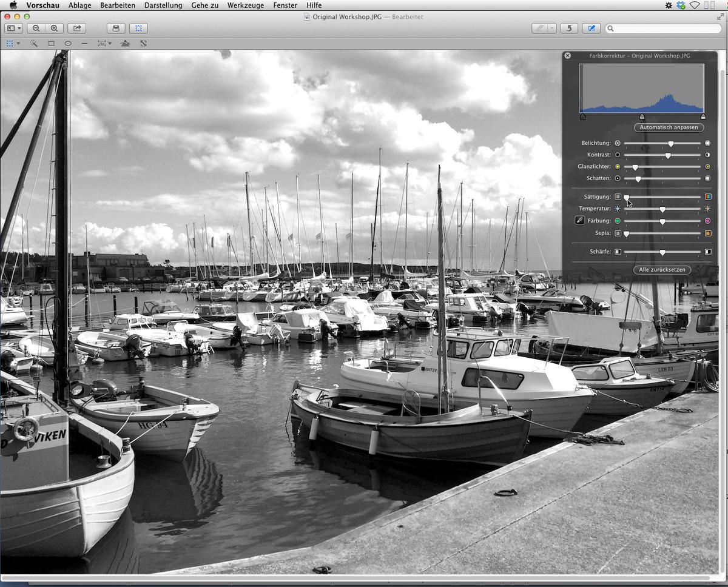Expand the selection tool dropdown arrow

click(x=18, y=44)
